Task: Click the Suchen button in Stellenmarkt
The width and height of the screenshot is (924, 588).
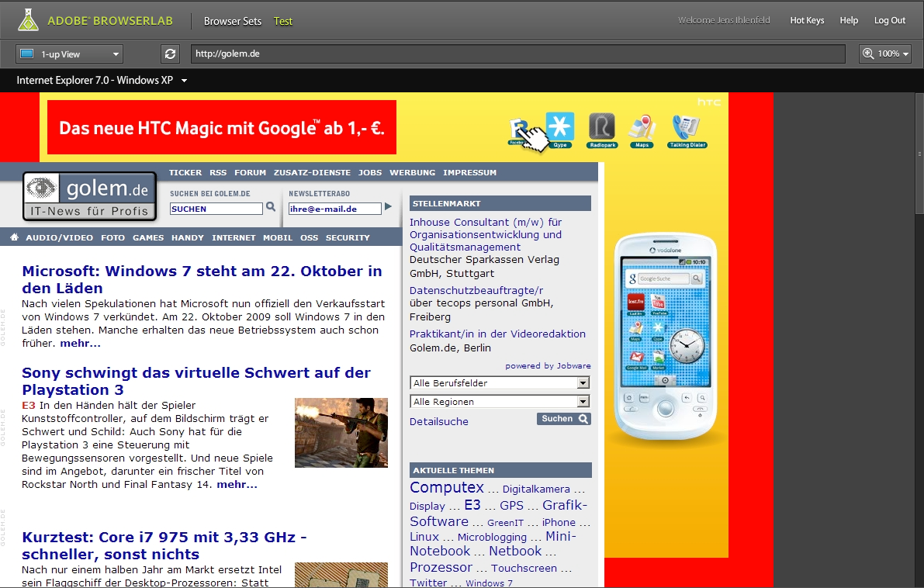Action: click(x=563, y=418)
